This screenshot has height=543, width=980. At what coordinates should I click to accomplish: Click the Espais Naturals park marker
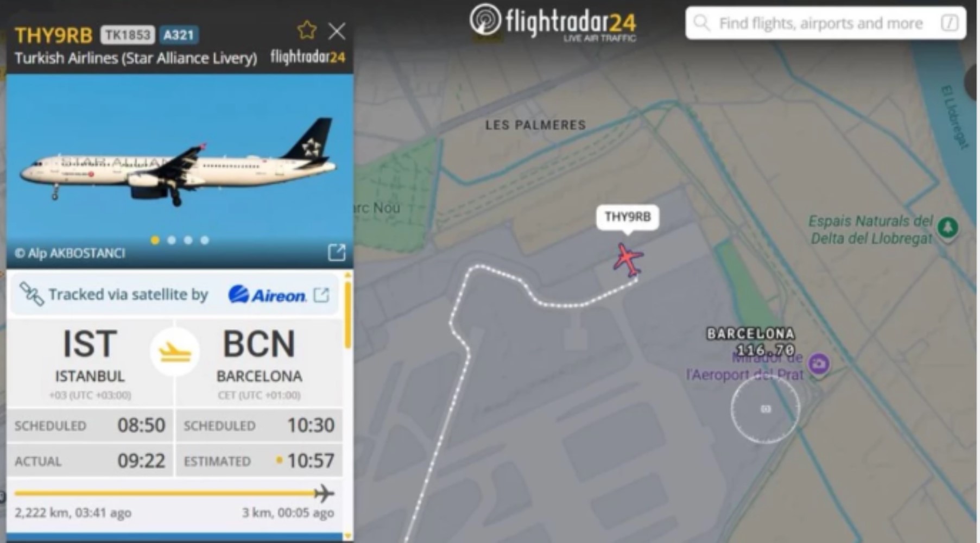(x=948, y=228)
